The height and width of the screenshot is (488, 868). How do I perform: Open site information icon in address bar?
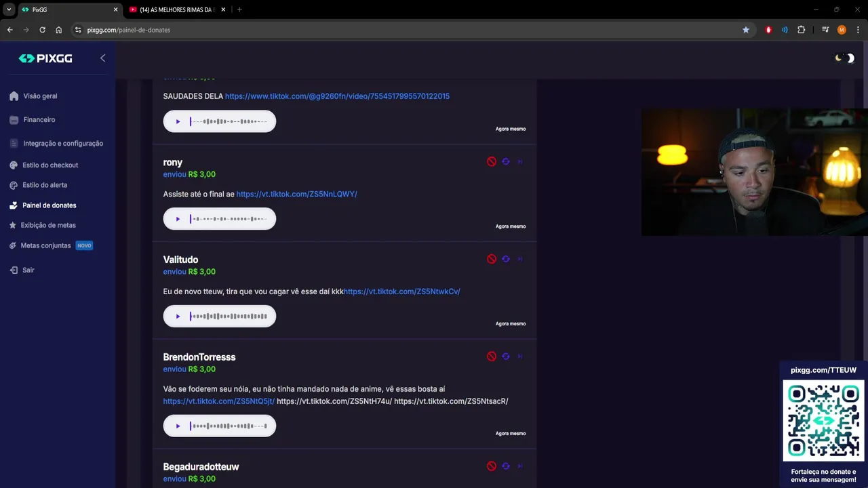pos(78,30)
